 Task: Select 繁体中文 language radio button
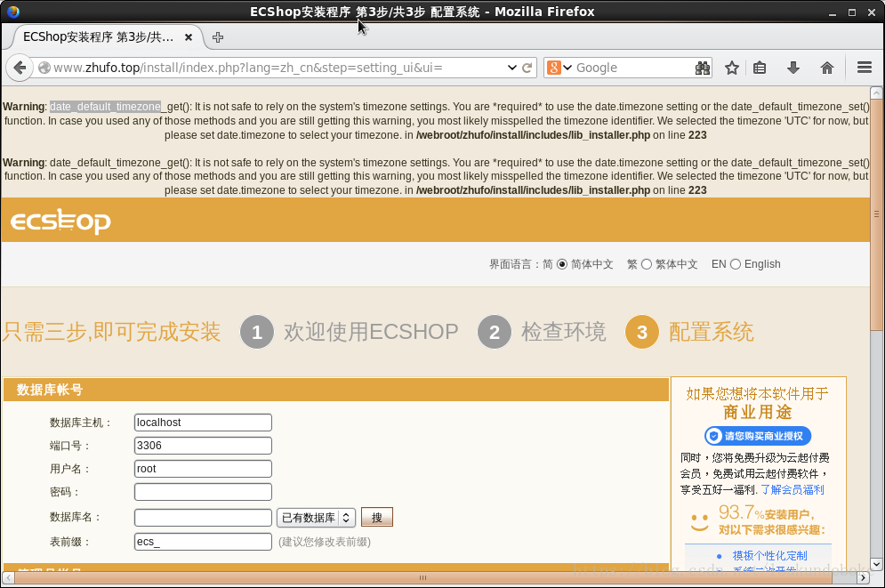coord(647,264)
